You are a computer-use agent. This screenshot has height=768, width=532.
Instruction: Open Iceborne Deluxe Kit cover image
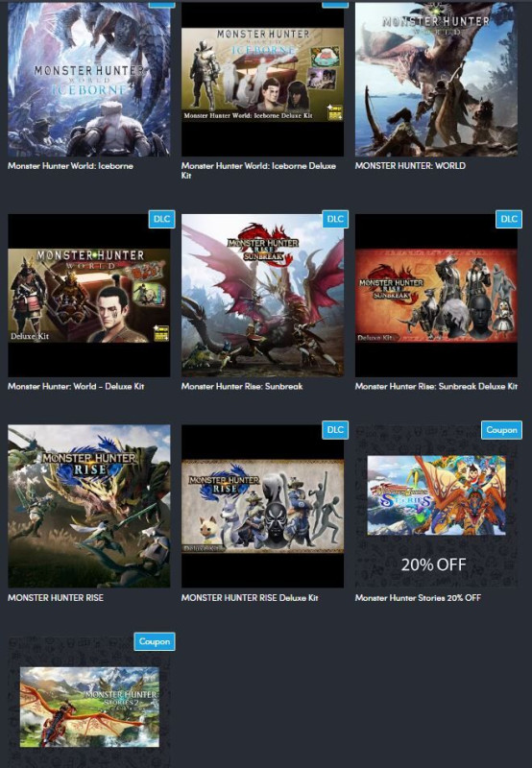click(x=262, y=79)
